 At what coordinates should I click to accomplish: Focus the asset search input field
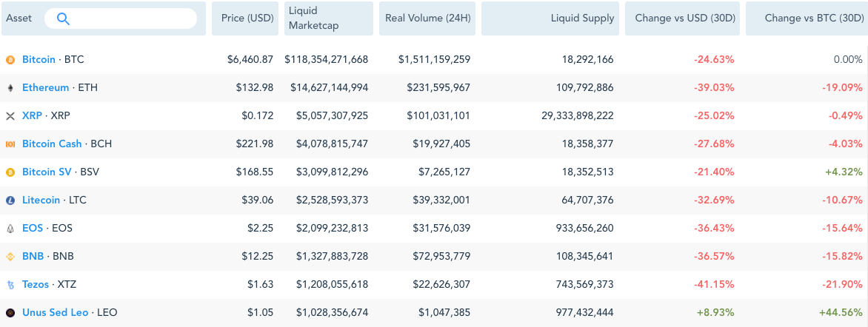point(121,18)
